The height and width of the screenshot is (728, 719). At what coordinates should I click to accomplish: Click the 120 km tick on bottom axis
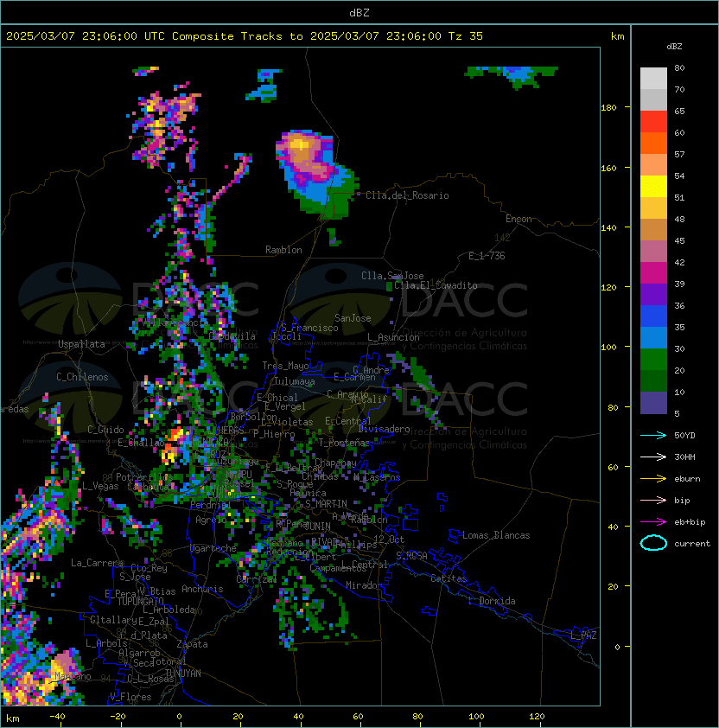pyautogui.click(x=537, y=717)
